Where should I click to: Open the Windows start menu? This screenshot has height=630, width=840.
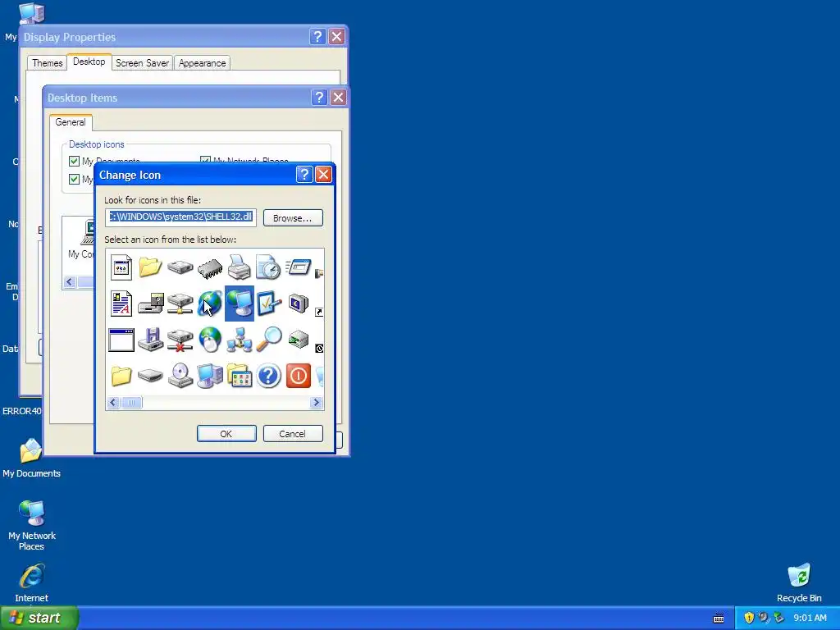(39, 618)
